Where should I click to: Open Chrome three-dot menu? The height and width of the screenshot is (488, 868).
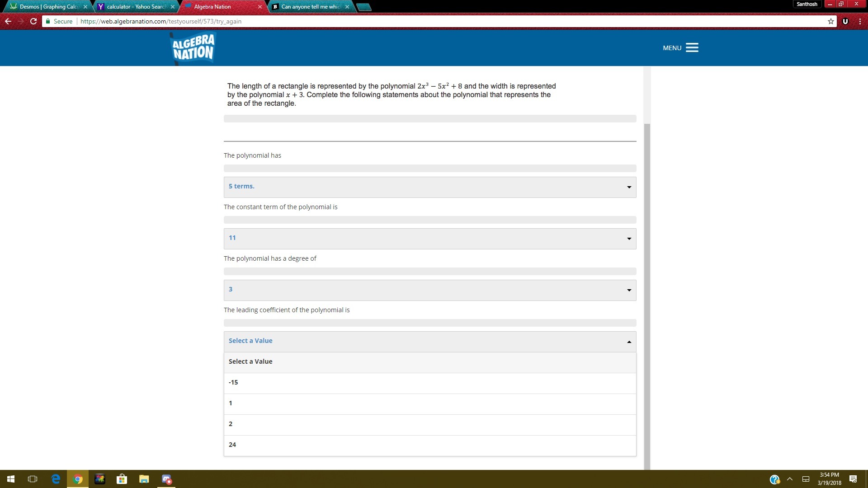point(860,21)
